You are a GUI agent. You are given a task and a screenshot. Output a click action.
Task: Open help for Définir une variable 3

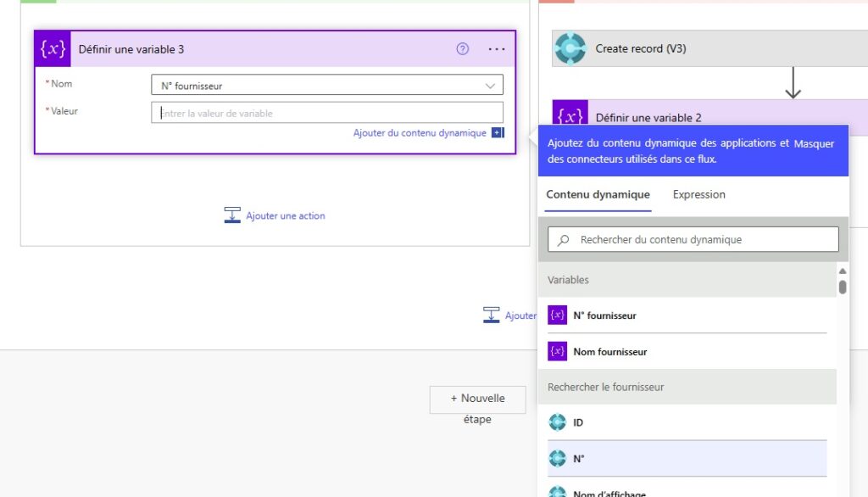(x=462, y=49)
